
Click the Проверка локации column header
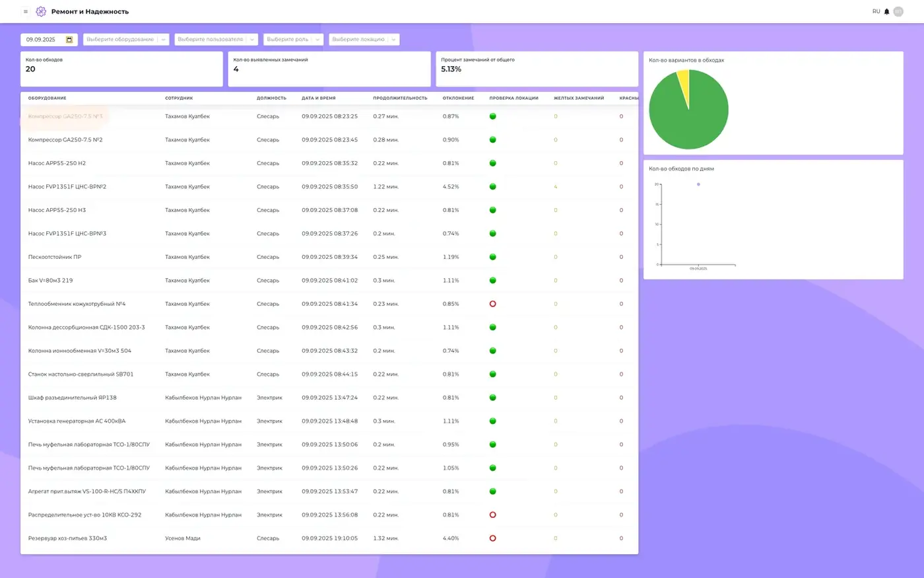[x=513, y=98]
